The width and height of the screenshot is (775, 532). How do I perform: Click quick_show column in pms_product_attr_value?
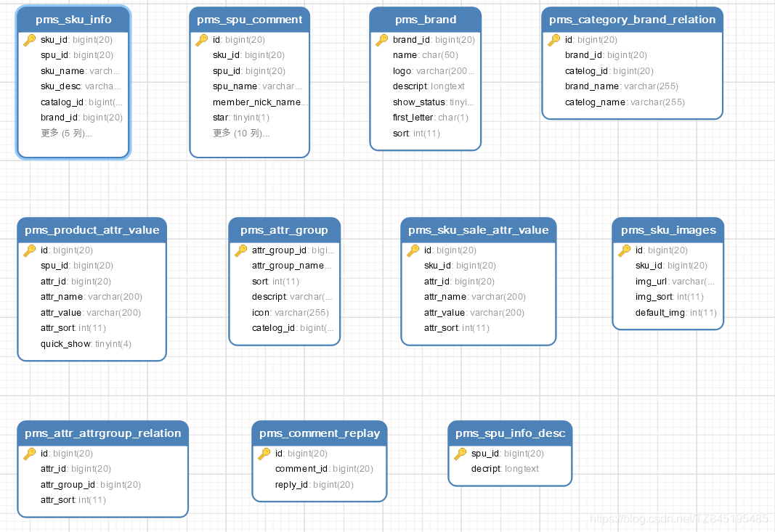[x=86, y=344]
